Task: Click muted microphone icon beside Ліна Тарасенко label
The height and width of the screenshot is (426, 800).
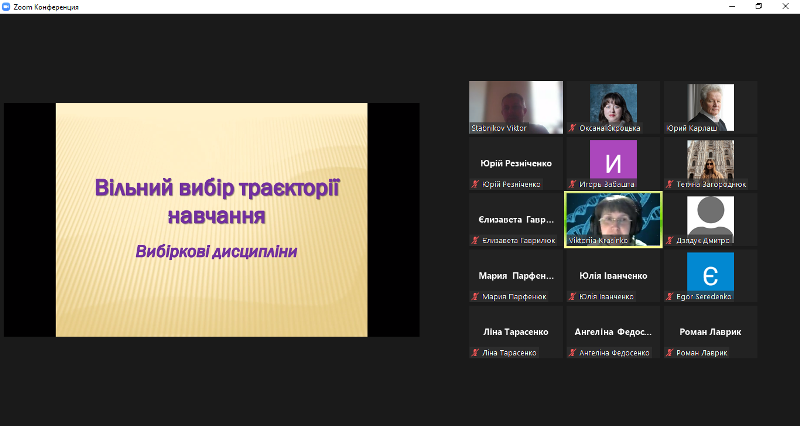Action: point(475,353)
